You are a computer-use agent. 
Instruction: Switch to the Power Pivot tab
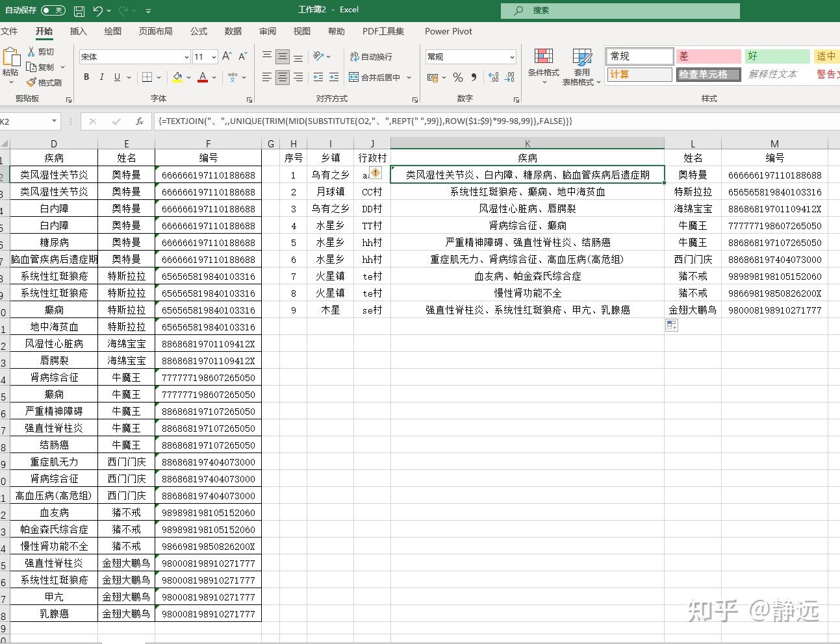tap(448, 31)
